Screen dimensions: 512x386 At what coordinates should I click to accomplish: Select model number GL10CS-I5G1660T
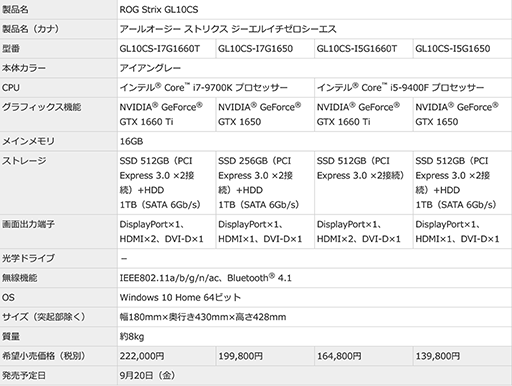(357, 49)
